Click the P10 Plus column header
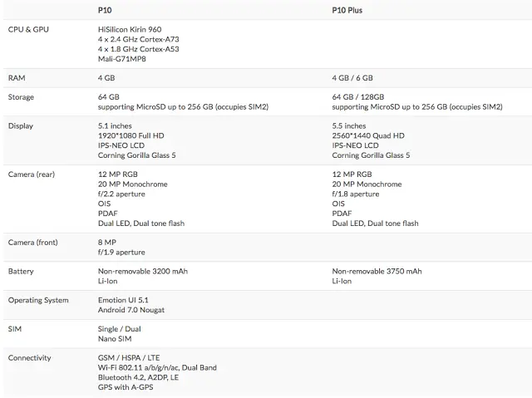Image resolution: width=532 pixels, height=398 pixels. coord(347,10)
